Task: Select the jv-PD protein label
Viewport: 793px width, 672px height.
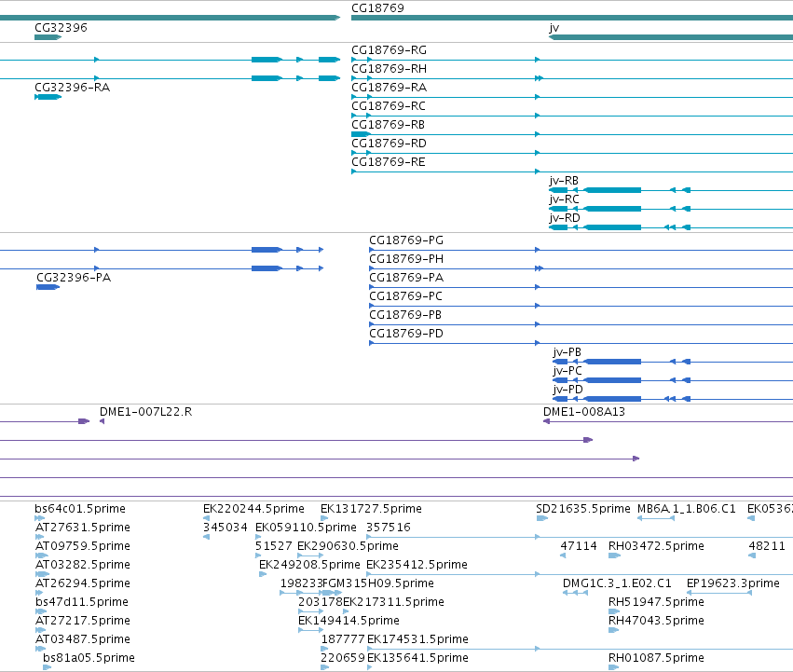Action: (567, 390)
